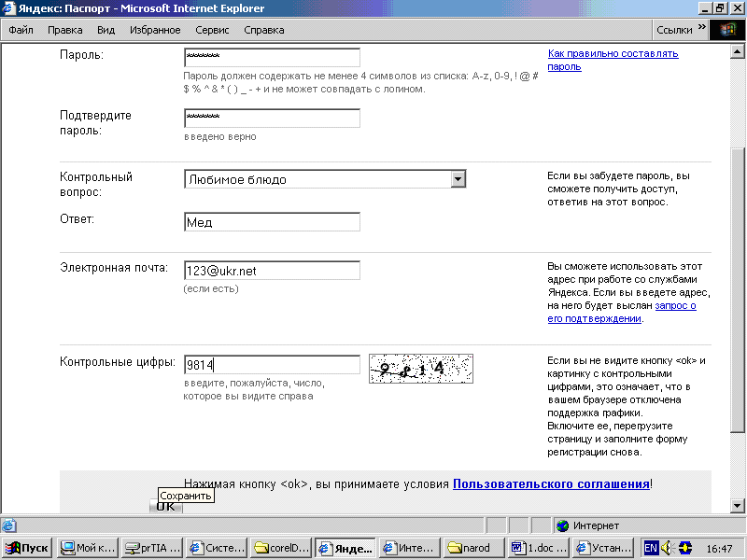Switch to Янде... taskbar window
747x560 pixels.
345,548
